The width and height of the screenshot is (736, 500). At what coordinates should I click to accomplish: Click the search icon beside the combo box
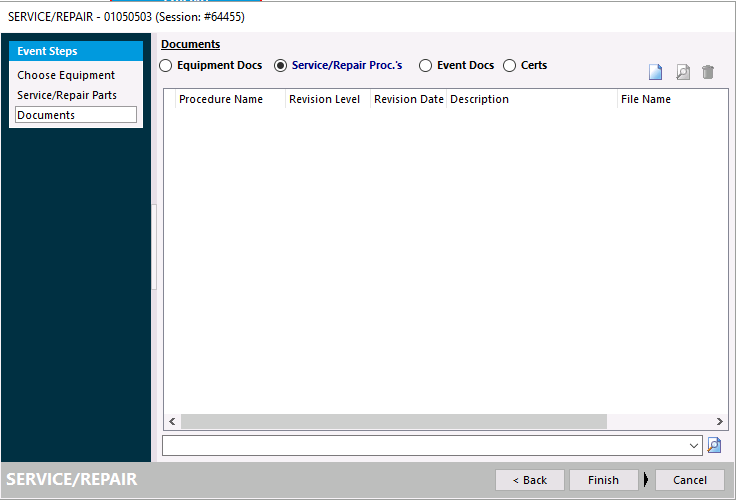[x=714, y=445]
